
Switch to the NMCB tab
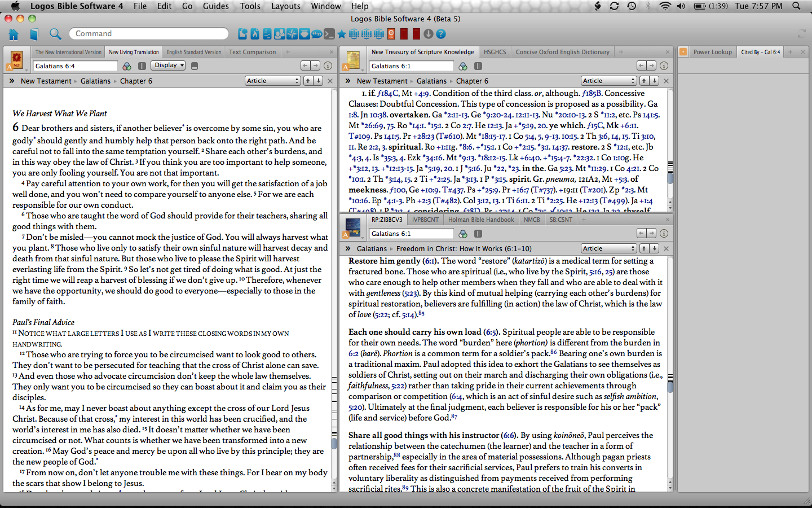coord(532,220)
